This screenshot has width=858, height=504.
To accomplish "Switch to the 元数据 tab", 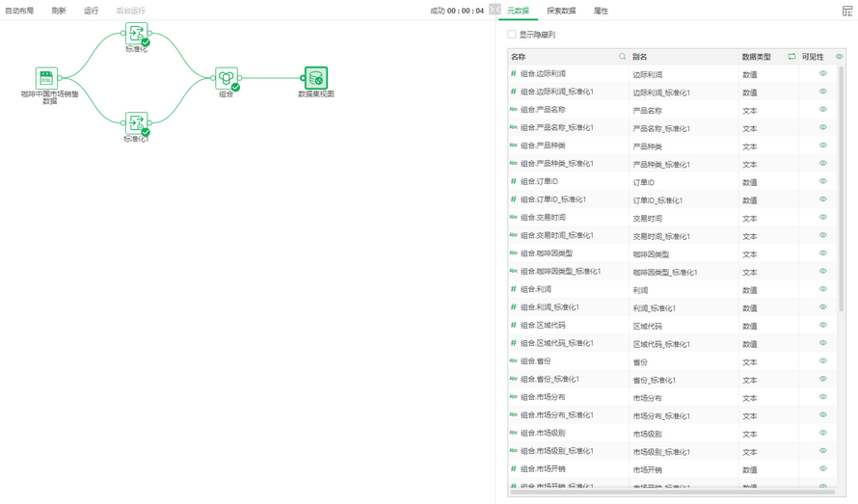I will (x=518, y=11).
